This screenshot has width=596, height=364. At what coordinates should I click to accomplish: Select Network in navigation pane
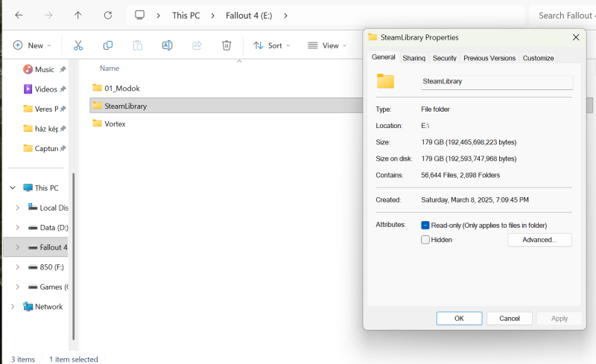click(42, 307)
